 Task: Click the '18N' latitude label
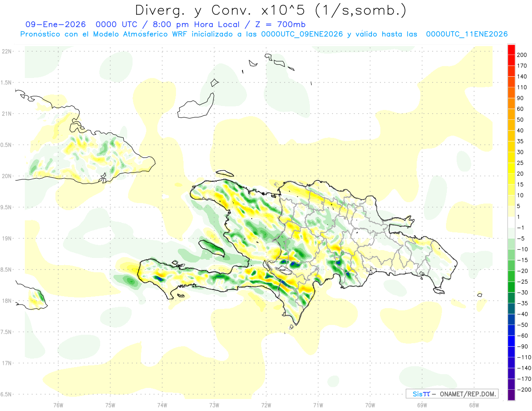pos(6,301)
